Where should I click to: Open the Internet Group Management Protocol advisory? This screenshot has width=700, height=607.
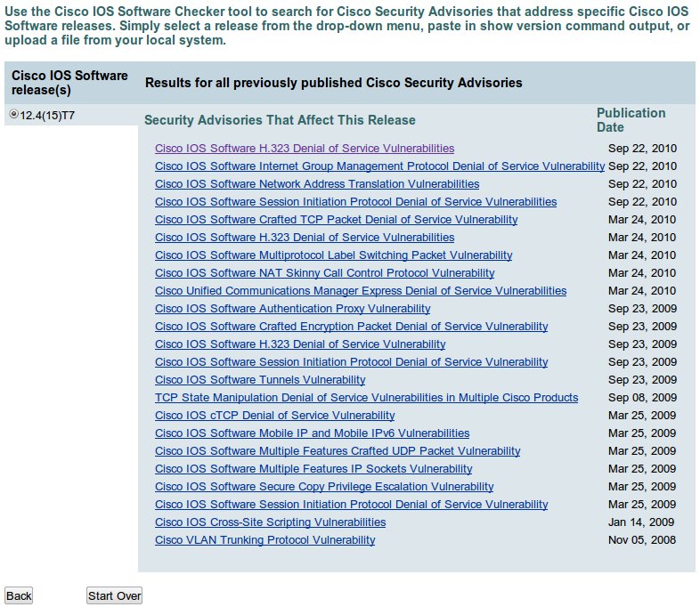380,166
